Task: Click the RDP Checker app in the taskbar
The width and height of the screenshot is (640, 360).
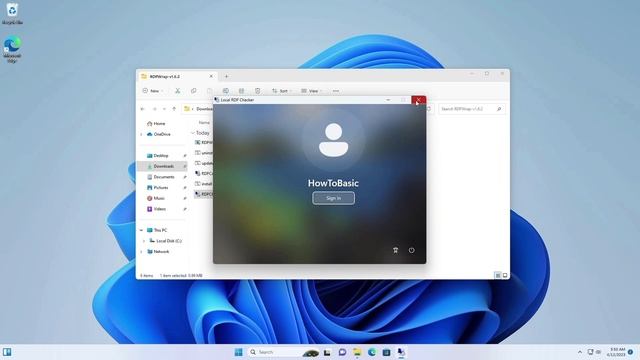Action: [401, 352]
